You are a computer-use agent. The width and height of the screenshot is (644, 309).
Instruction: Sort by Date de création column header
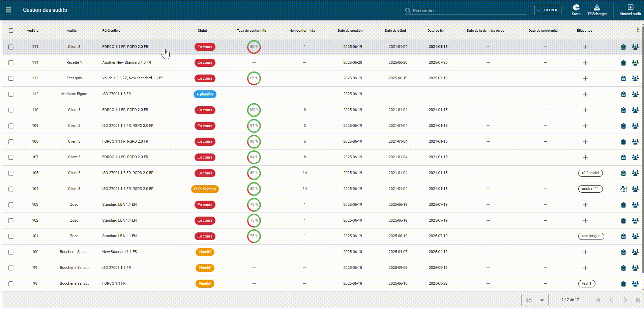pos(350,31)
